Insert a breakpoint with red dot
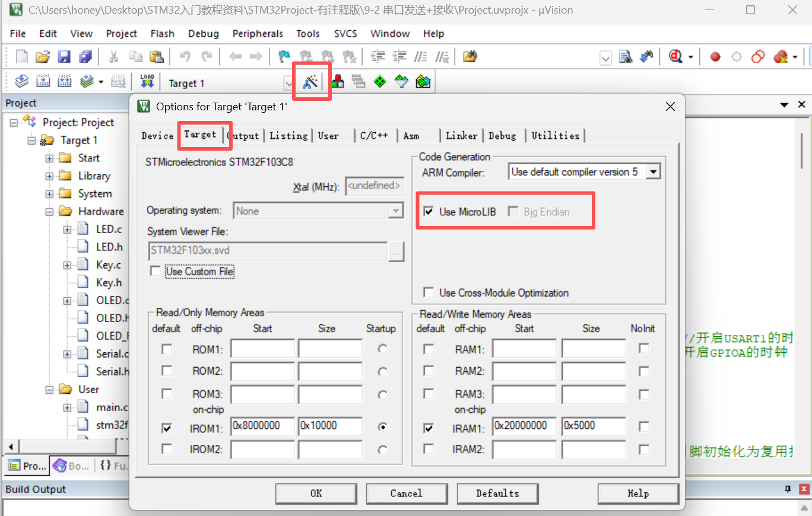The width and height of the screenshot is (812, 516). click(x=715, y=57)
